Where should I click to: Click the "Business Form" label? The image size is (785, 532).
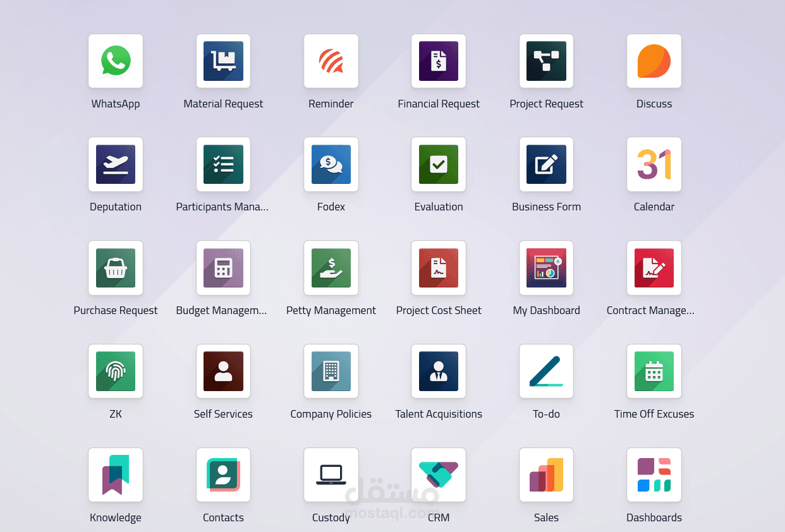pos(546,207)
